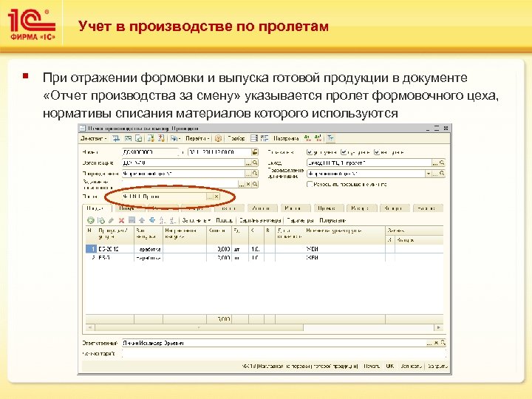Toggle first accounting checkbox (упр. учете)
This screenshot has height=399, width=532.
coord(310,152)
